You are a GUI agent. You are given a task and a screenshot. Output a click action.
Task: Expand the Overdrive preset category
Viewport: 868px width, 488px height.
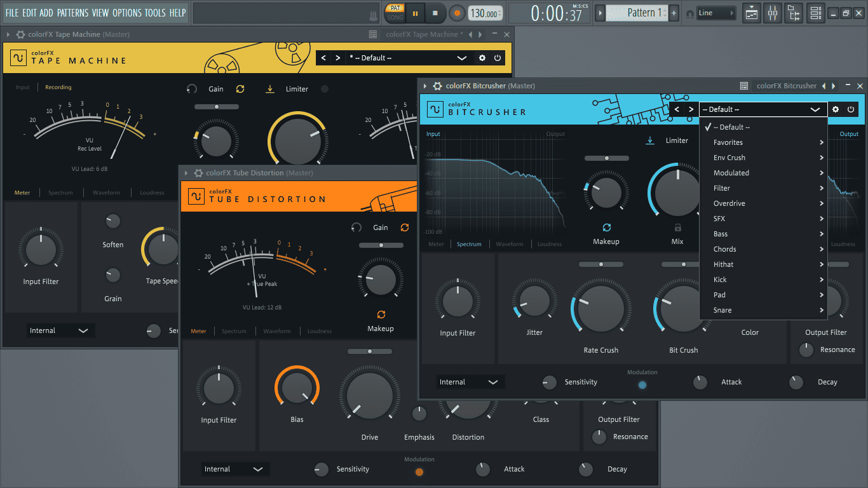pos(763,203)
